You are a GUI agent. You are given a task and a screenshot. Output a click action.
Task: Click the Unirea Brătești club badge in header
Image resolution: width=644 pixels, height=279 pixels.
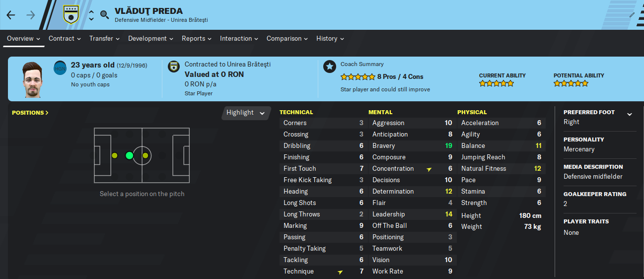click(72, 14)
